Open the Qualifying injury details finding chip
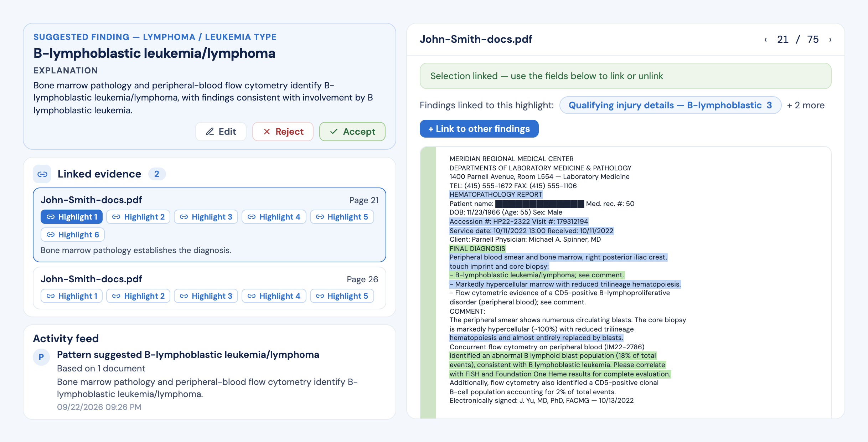 670,105
